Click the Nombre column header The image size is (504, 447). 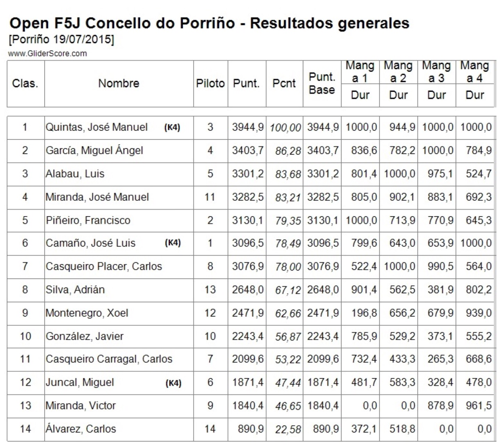(118, 83)
